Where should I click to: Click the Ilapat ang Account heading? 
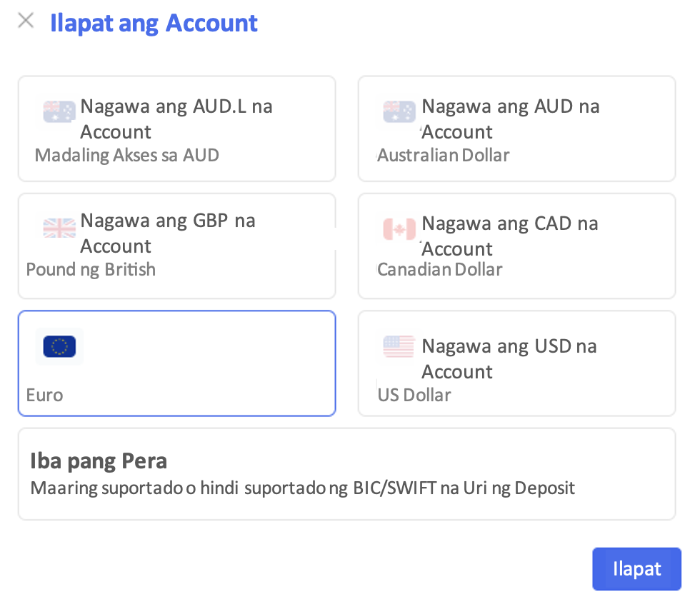[154, 23]
